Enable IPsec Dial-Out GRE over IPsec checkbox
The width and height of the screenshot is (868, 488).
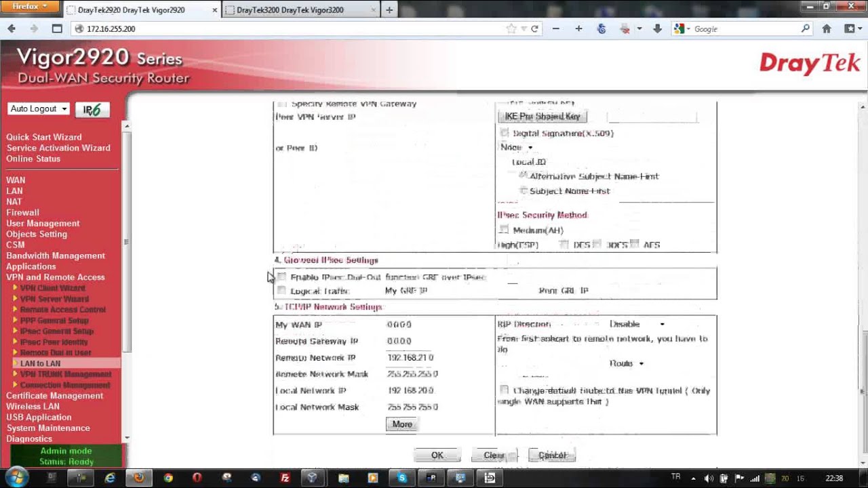281,277
